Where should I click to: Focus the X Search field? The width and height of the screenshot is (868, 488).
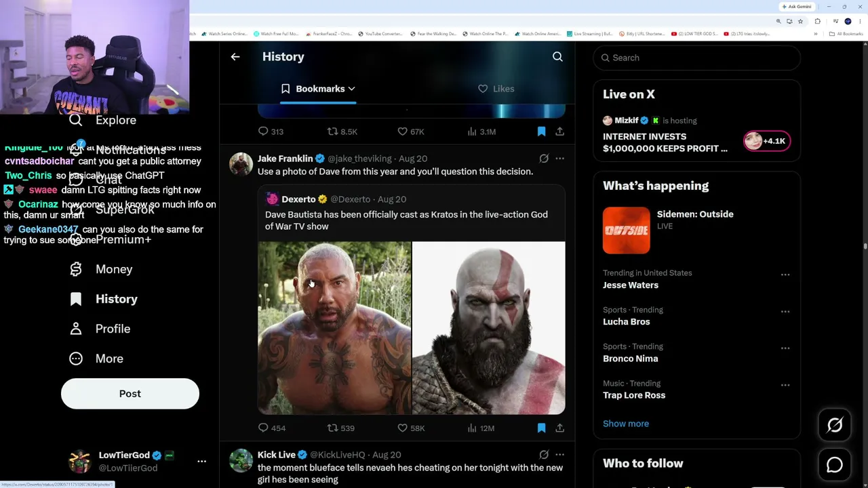click(x=697, y=58)
